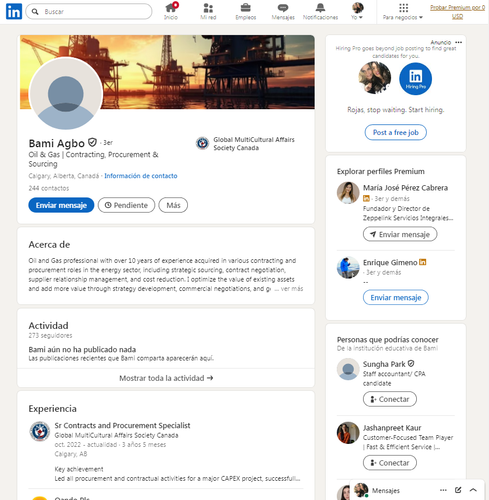Click Mostrar toda la actividad

(166, 378)
